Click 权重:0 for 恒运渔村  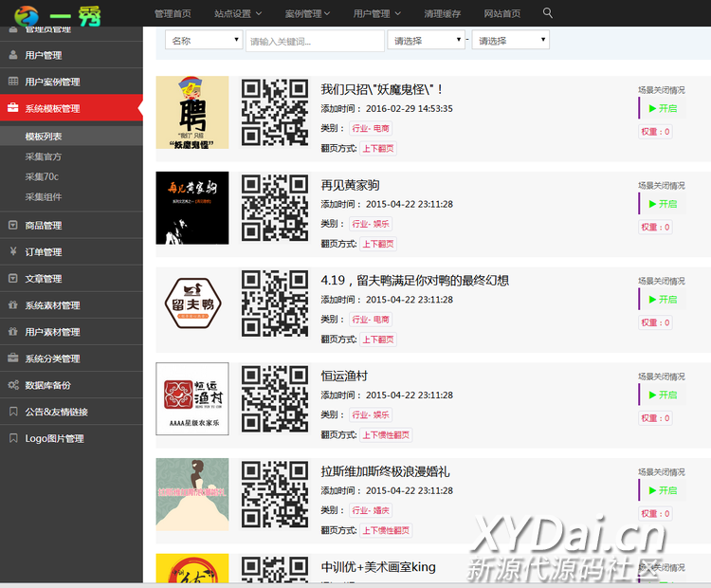point(655,418)
